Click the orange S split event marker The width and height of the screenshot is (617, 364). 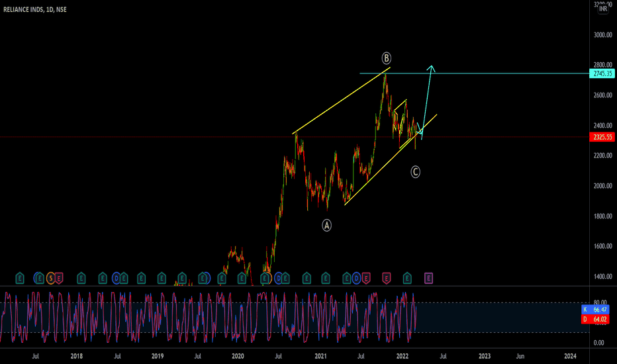(x=50, y=279)
